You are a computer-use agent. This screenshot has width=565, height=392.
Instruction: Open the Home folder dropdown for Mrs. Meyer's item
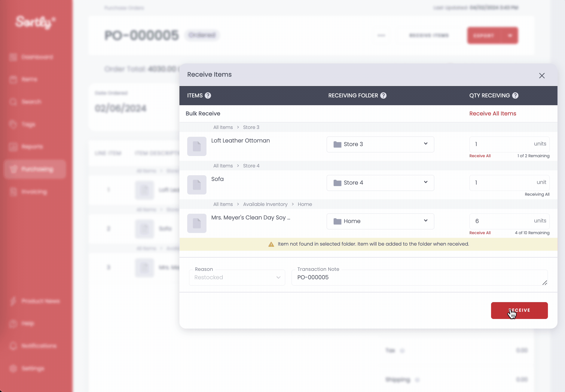[x=380, y=221]
